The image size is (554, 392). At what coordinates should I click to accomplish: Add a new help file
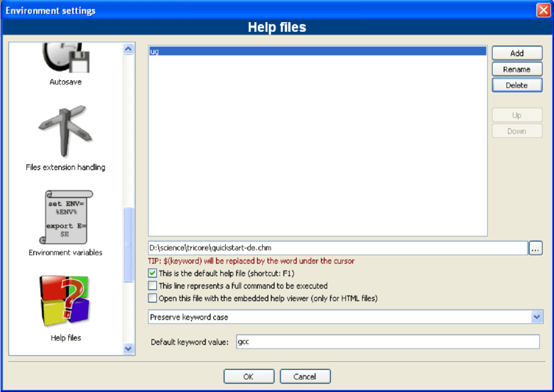point(517,53)
